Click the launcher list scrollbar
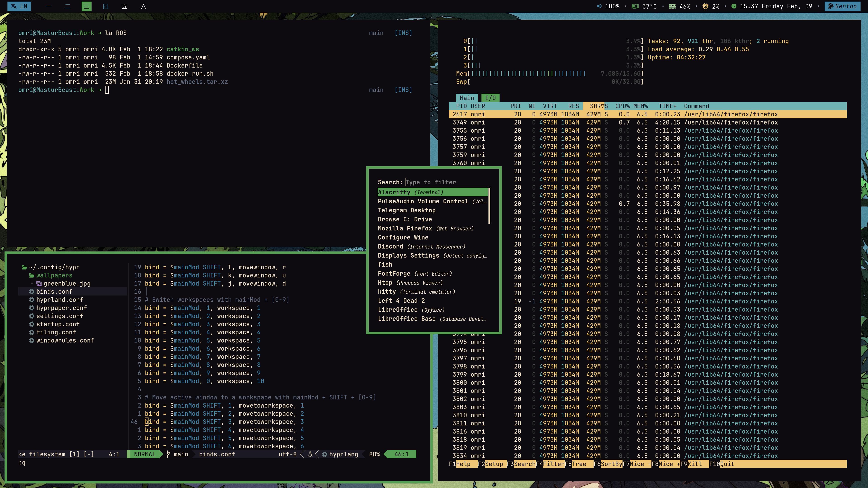The height and width of the screenshot is (488, 868). tap(489, 206)
